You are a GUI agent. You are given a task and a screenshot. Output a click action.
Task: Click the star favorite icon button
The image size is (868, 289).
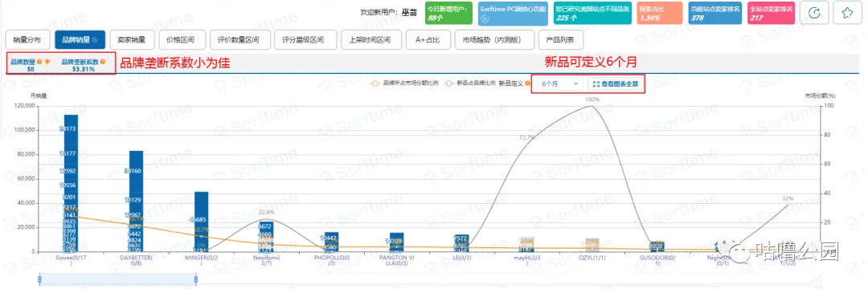(x=847, y=14)
